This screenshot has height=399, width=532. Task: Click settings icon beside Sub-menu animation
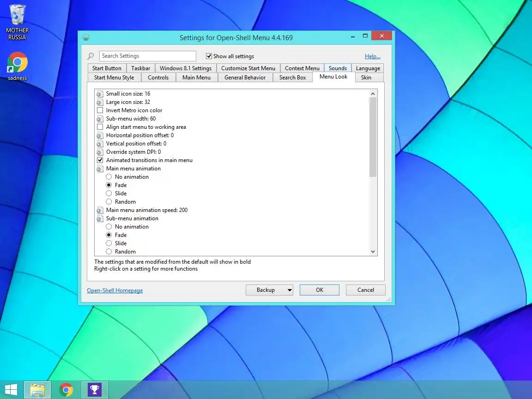pos(100,218)
